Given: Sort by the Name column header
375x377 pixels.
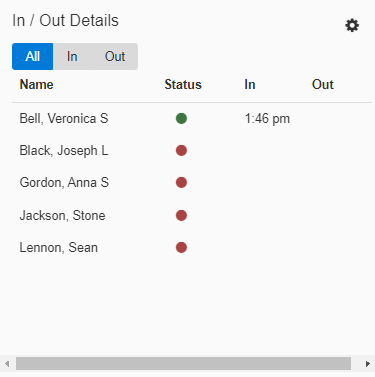Looking at the screenshot, I should click(36, 84).
